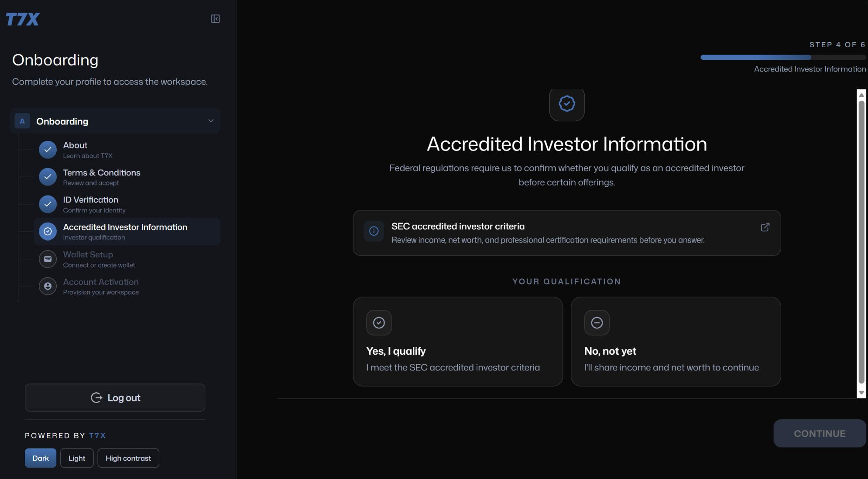Click the Wallet Setup wallet icon

point(48,259)
